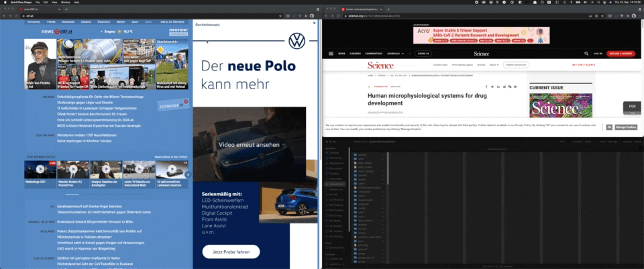
Task: Go back in the orf.at browser window
Action: (x=4, y=15)
